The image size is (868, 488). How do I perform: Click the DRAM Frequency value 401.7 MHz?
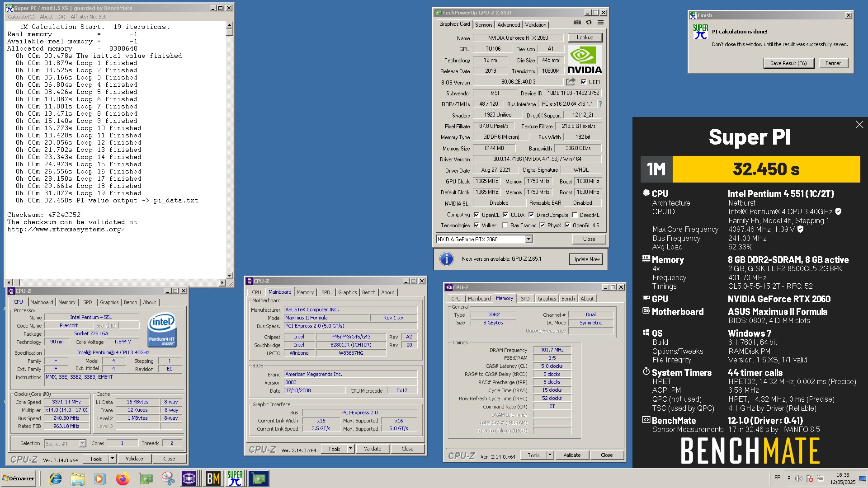(552, 350)
